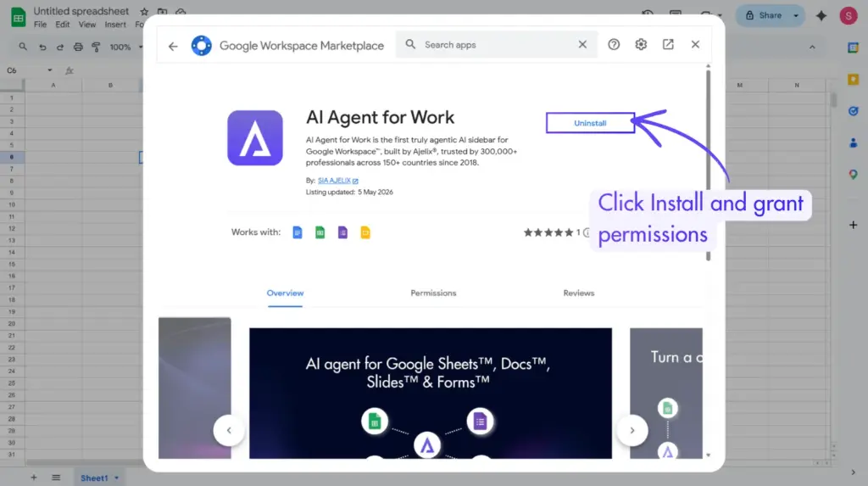Screen dimensions: 868x486
Task: Open Google Calendar in the side panel
Action: (x=853, y=47)
